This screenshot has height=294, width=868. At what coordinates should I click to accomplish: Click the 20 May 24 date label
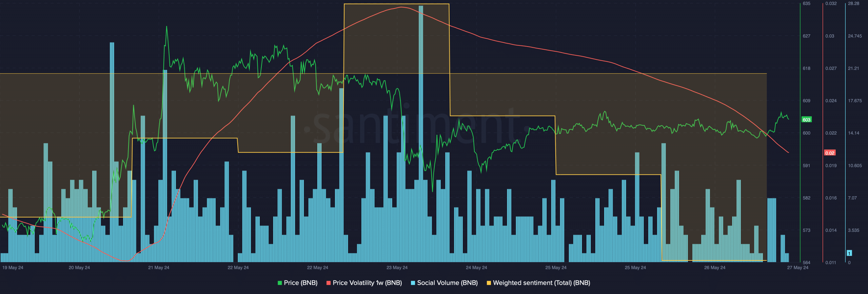tap(79, 268)
